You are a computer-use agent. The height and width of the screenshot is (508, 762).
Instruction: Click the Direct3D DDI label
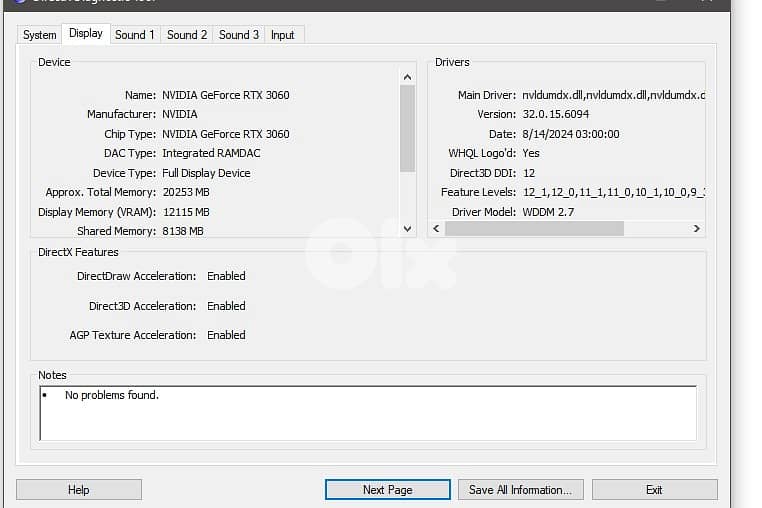point(483,173)
